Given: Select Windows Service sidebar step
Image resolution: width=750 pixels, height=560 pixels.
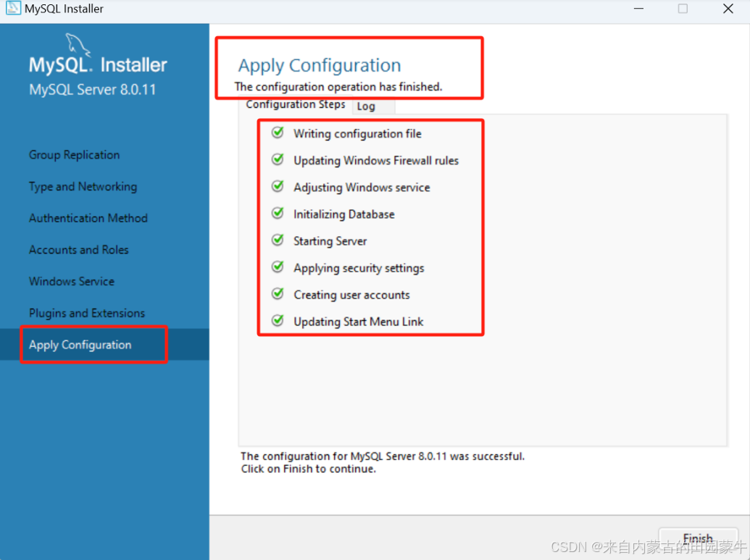Looking at the screenshot, I should point(71,281).
